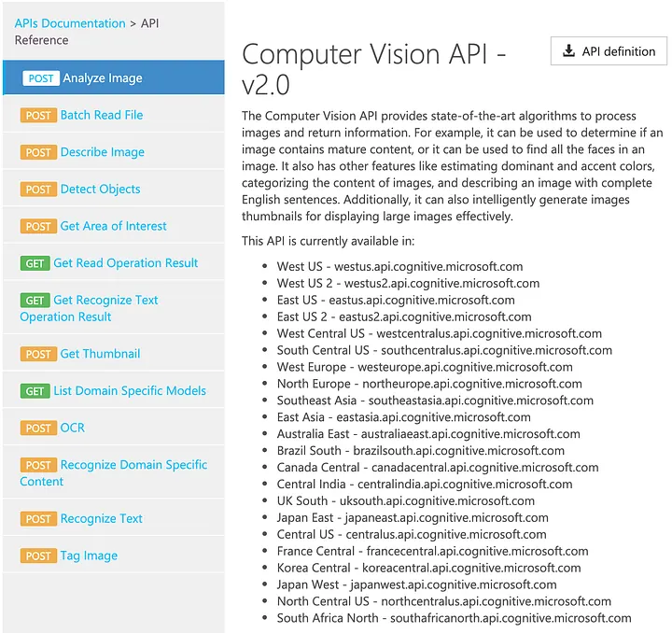Click the POST badge beside Detect Objects

pyautogui.click(x=38, y=190)
